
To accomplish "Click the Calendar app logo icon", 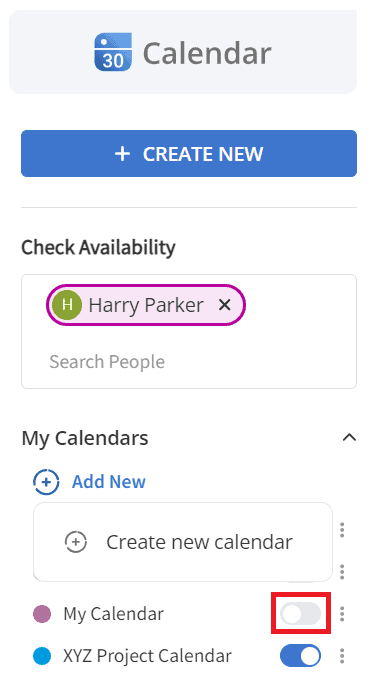I will coord(113,52).
